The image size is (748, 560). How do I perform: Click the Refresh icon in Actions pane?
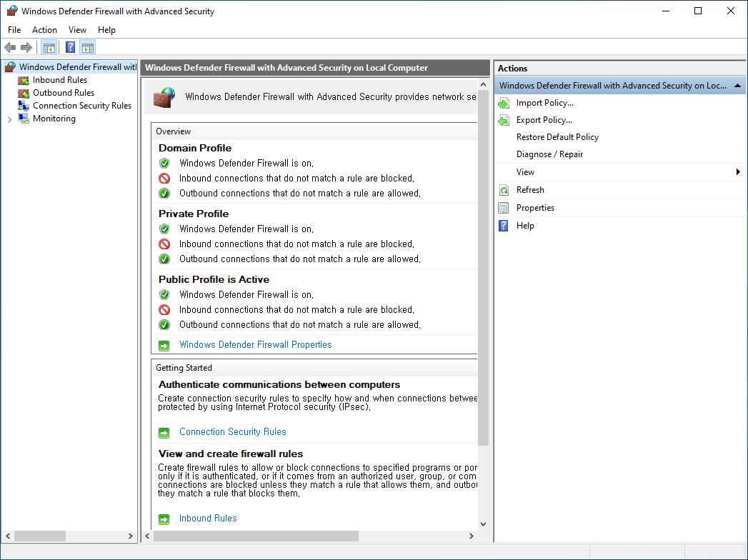504,190
